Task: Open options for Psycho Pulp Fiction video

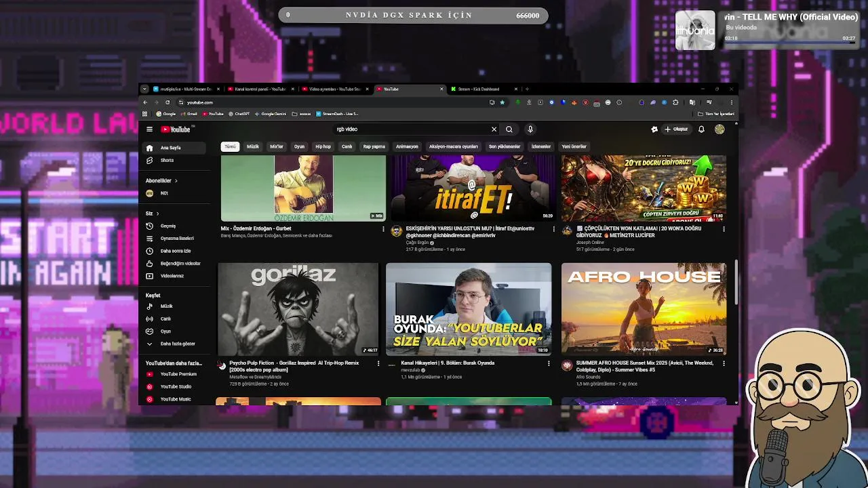Action: (x=378, y=363)
